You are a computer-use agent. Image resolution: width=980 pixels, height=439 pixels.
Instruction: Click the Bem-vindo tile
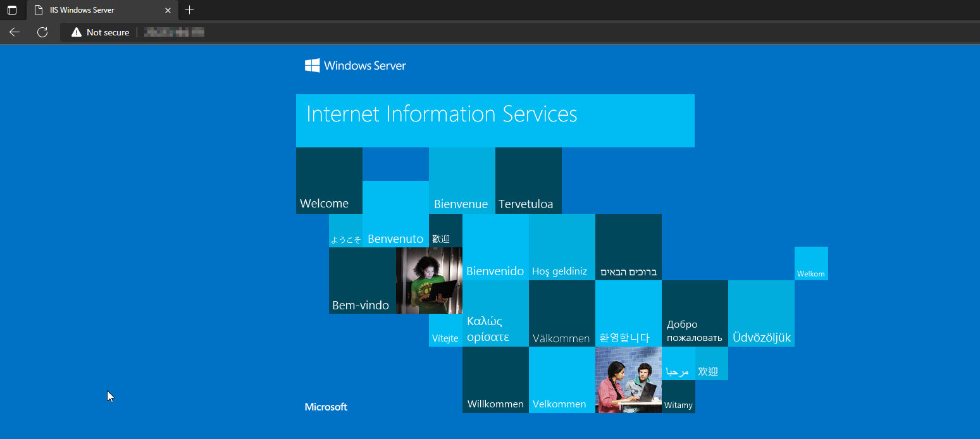(362, 280)
